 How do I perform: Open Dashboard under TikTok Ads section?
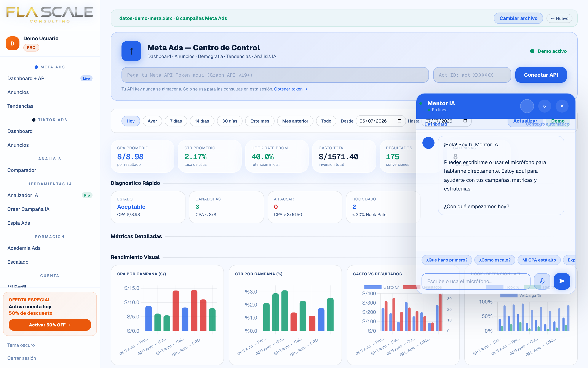coord(50,131)
